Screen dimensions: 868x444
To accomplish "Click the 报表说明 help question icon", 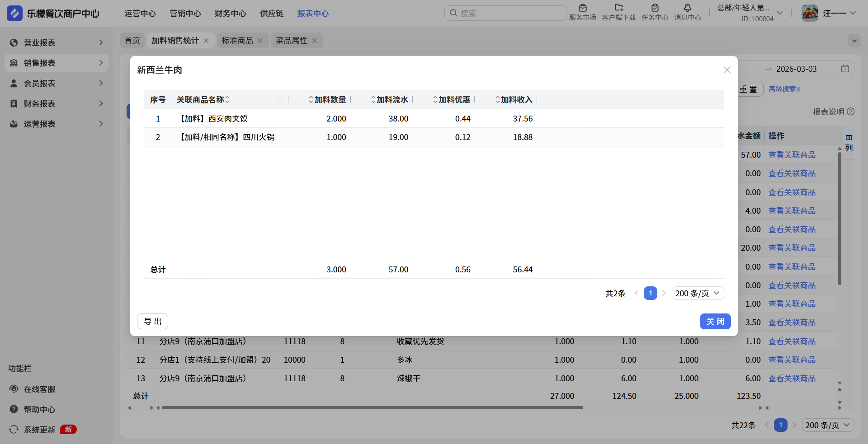I will 851,112.
